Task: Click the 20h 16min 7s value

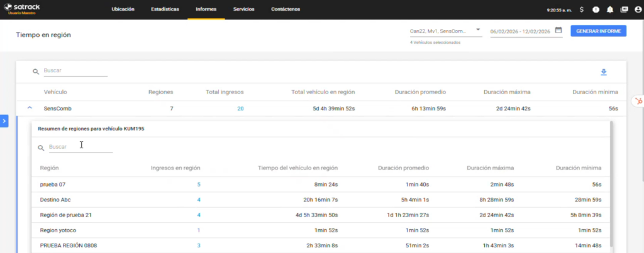Action: click(320, 200)
